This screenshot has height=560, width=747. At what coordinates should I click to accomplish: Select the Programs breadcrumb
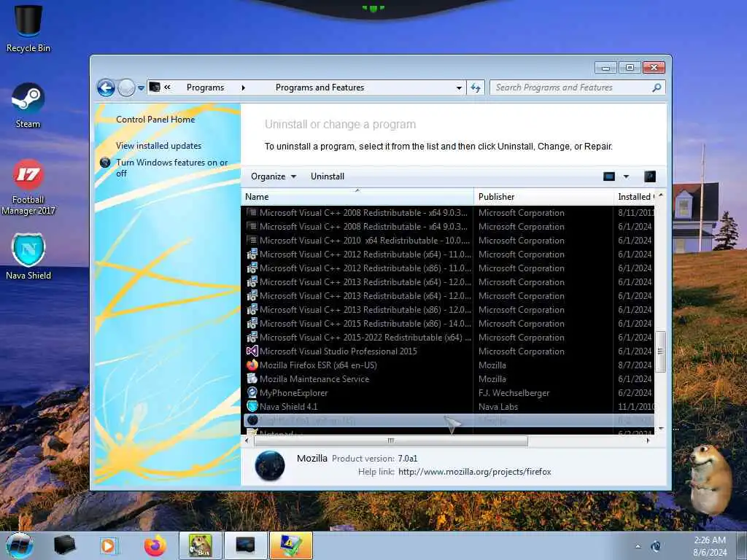[205, 87]
